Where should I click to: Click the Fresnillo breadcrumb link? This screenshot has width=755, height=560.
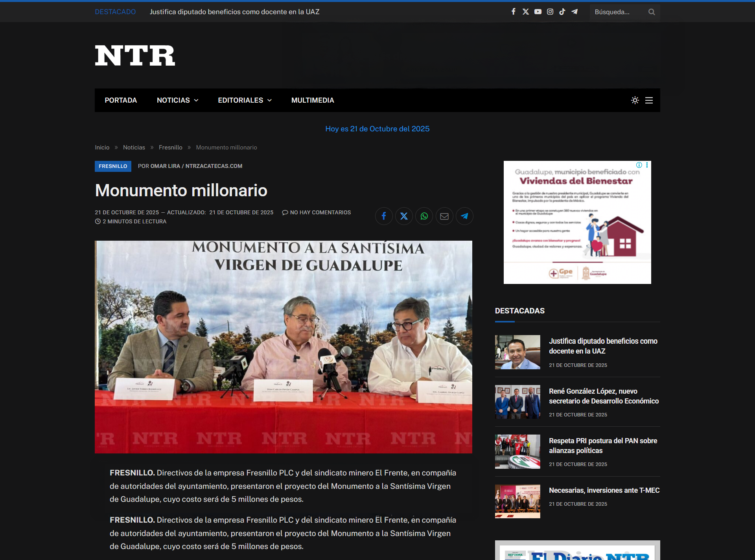171,147
